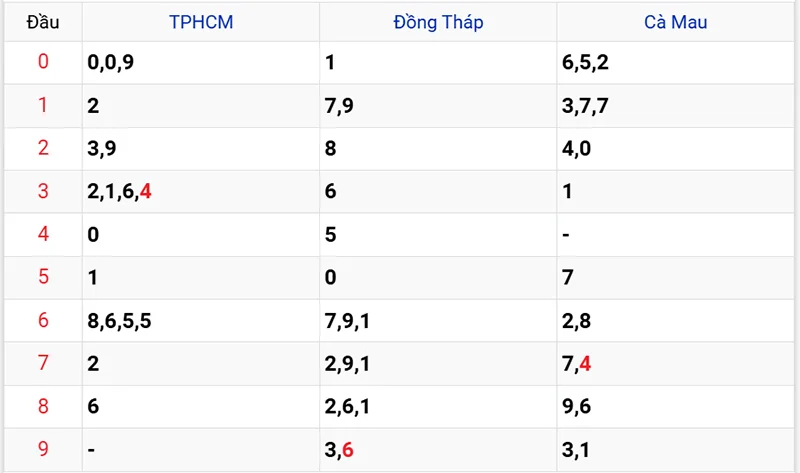Select the red row label 9
Screen dimensions: 800x473
click(42, 449)
